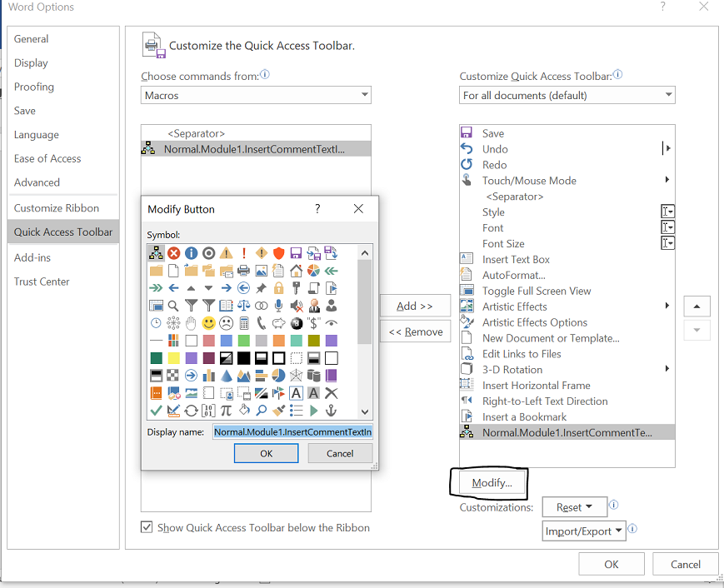Choose the eye symbol
Viewport: 724px width, 588px height.
[331, 323]
